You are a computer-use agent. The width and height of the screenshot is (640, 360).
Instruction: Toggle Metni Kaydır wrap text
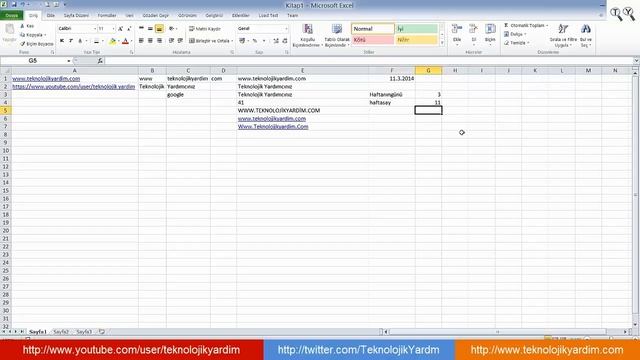(x=205, y=29)
